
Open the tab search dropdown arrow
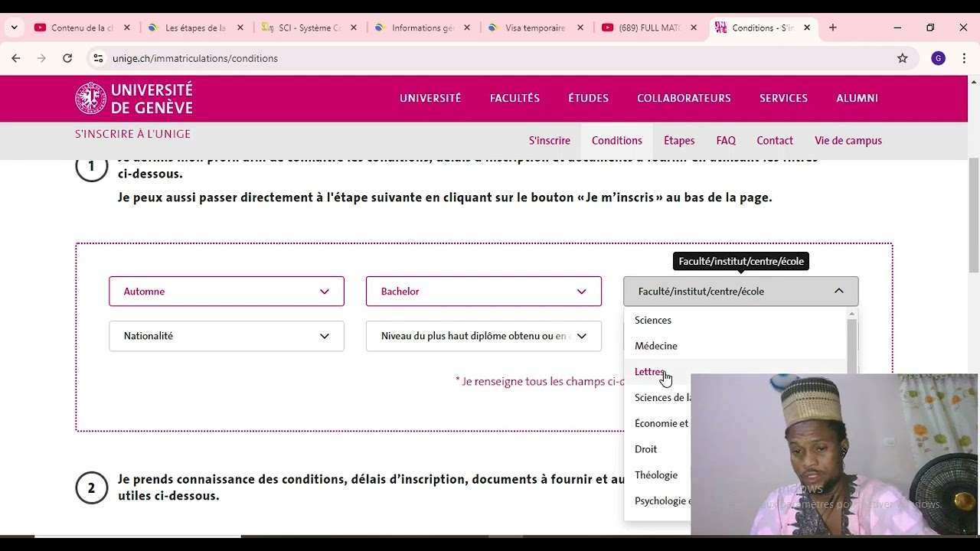click(14, 28)
